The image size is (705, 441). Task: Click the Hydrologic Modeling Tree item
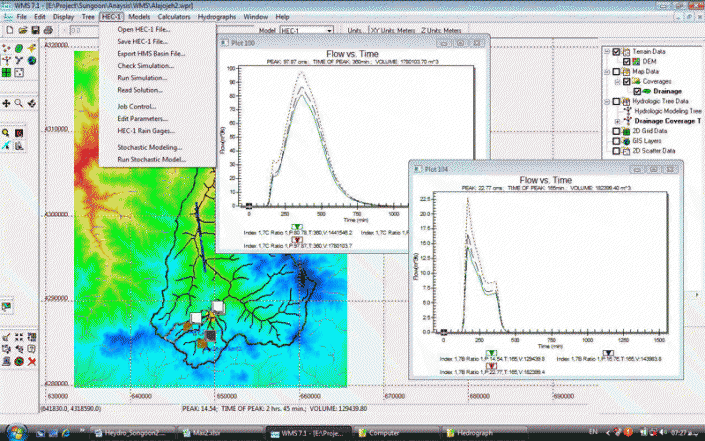click(667, 111)
